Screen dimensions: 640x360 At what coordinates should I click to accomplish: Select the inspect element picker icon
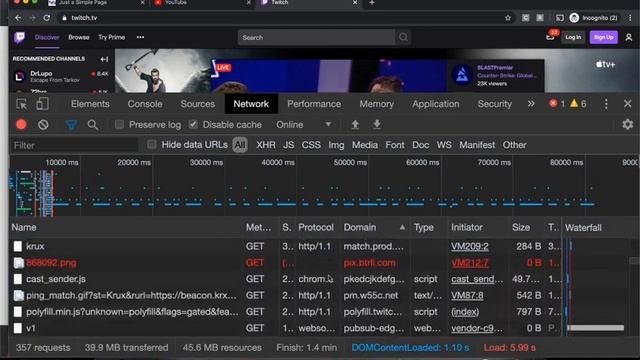pyautogui.click(x=22, y=104)
